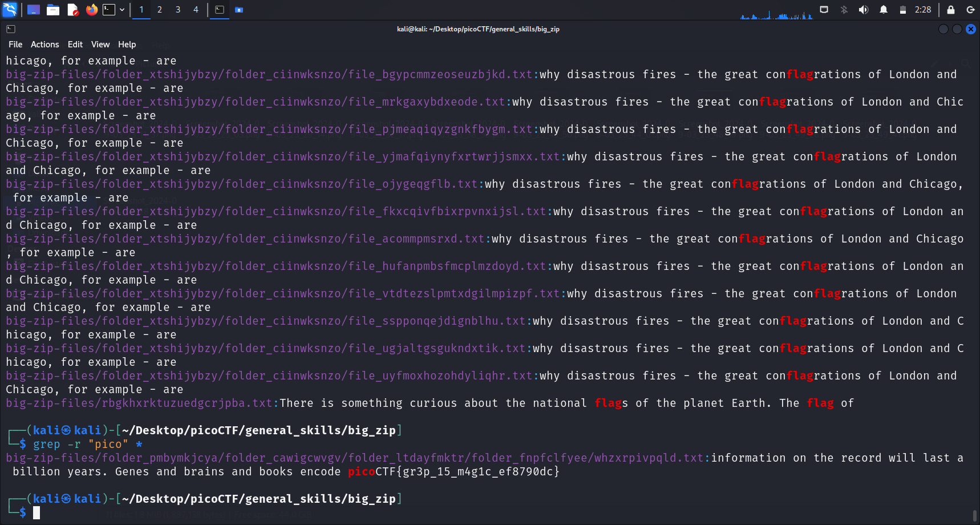Click the log out icon
This screenshot has height=525, width=980.
click(x=970, y=10)
